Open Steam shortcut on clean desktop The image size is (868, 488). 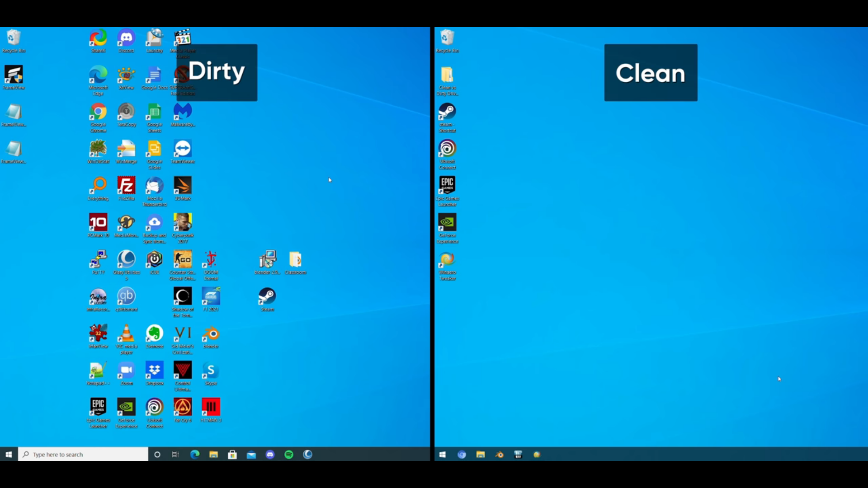(x=447, y=113)
